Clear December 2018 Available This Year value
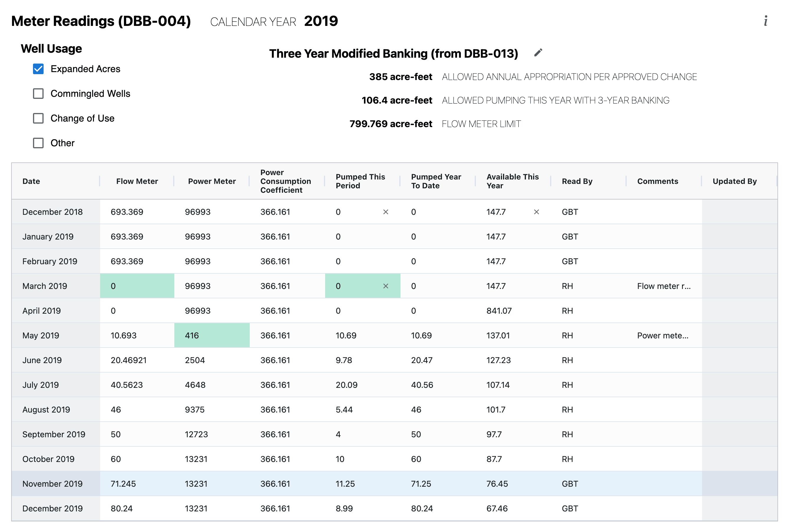 click(x=536, y=212)
